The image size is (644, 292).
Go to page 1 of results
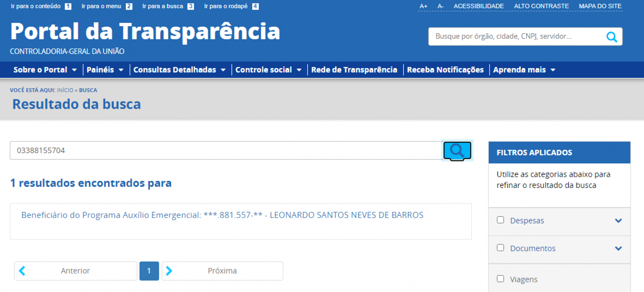(x=149, y=271)
